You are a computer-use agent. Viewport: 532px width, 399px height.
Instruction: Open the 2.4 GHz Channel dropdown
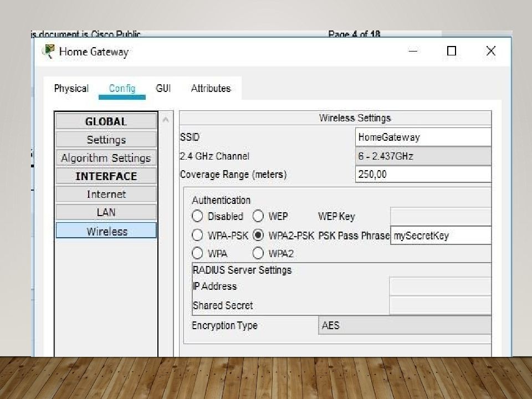423,156
